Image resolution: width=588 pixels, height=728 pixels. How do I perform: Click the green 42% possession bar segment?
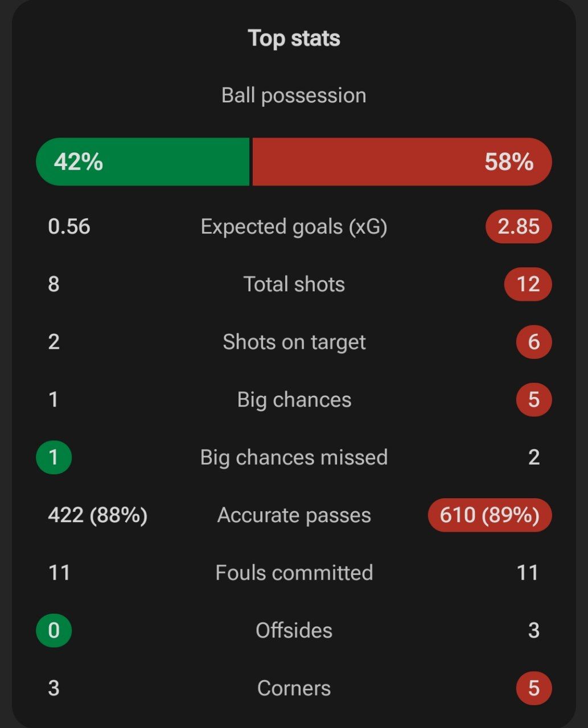(142, 162)
